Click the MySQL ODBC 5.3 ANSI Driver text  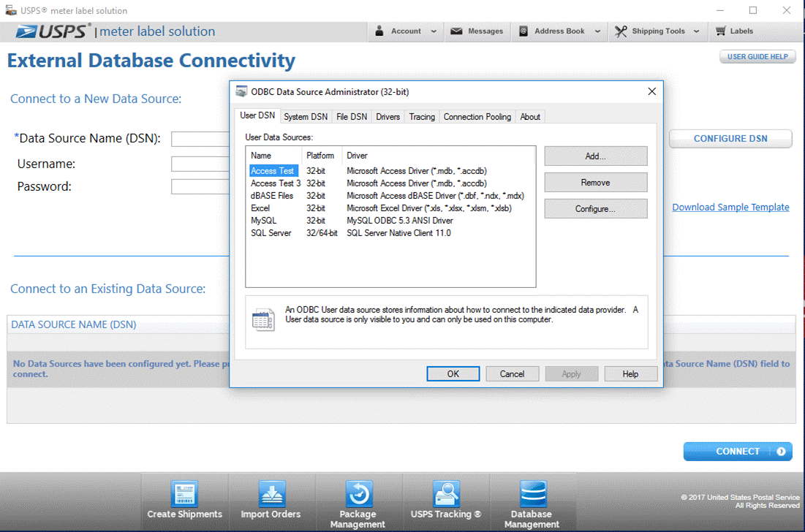399,221
